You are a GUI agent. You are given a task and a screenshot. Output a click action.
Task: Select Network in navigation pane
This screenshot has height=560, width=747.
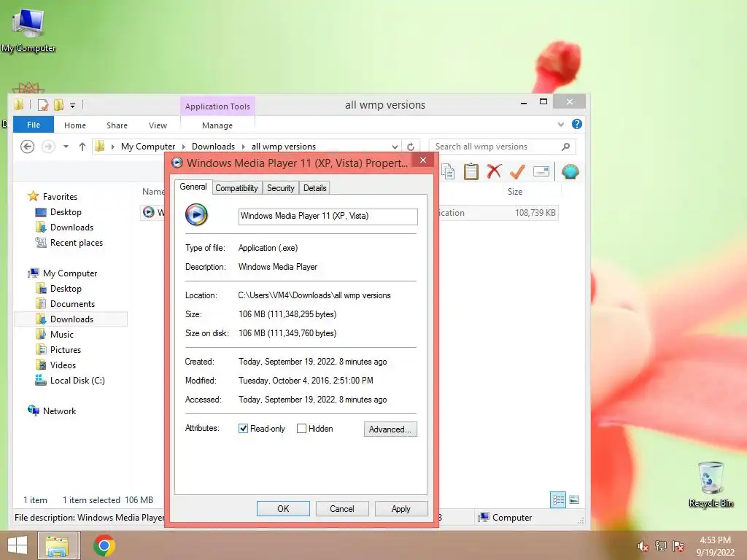pos(59,411)
